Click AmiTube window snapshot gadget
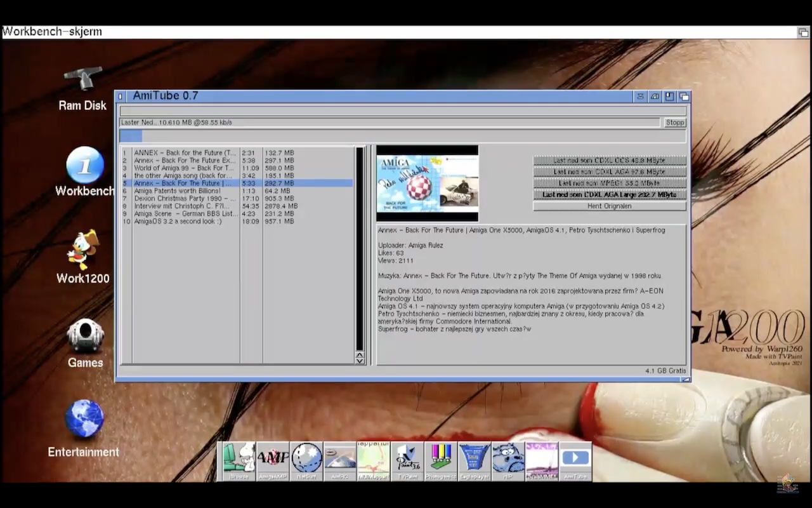This screenshot has width=812, height=508. 655,97
